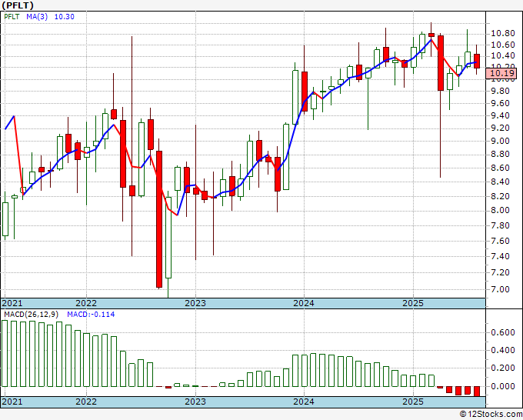Click the 7.20 price axis label

point(501,272)
